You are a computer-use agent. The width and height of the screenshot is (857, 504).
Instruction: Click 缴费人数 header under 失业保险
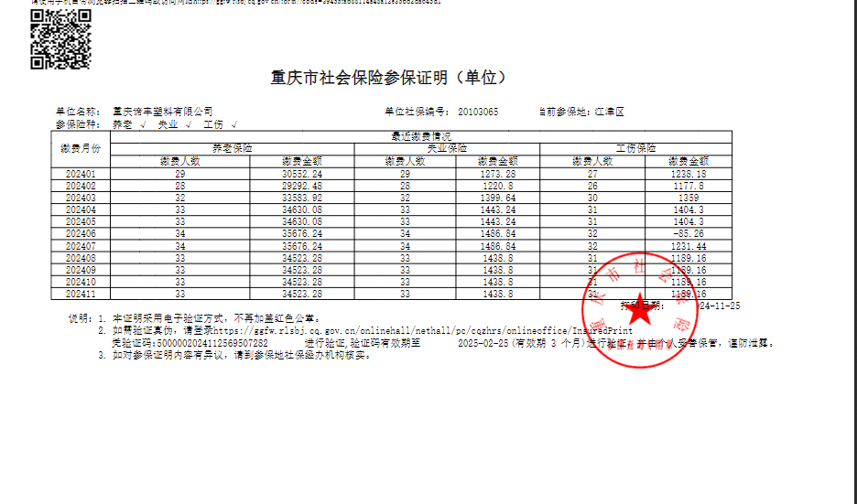tap(405, 161)
